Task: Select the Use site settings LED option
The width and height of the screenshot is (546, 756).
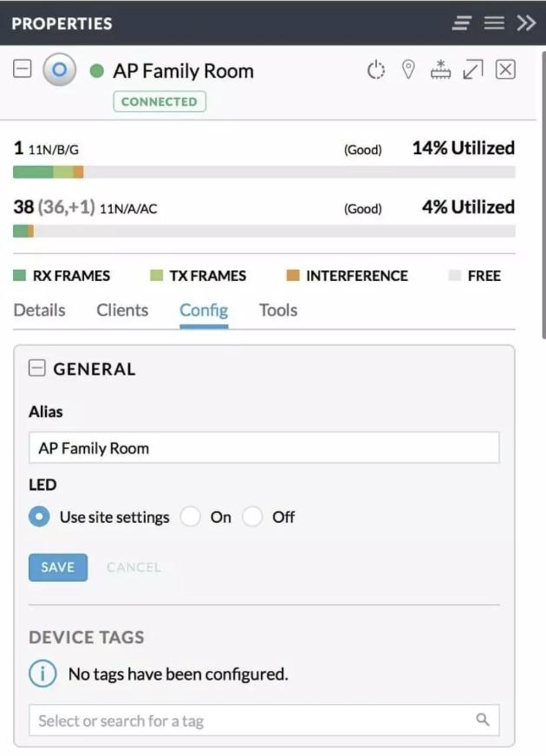Action: 36,516
